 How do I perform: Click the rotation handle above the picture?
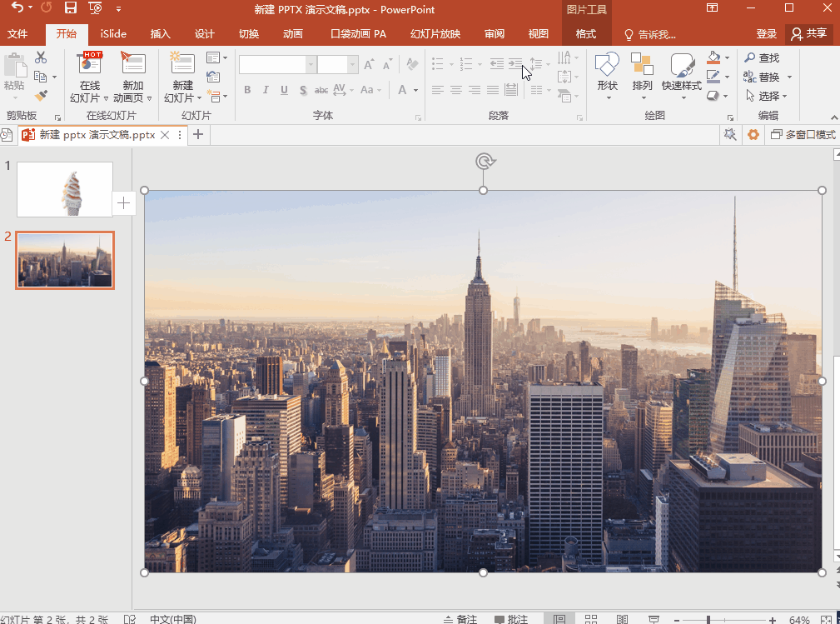(484, 161)
